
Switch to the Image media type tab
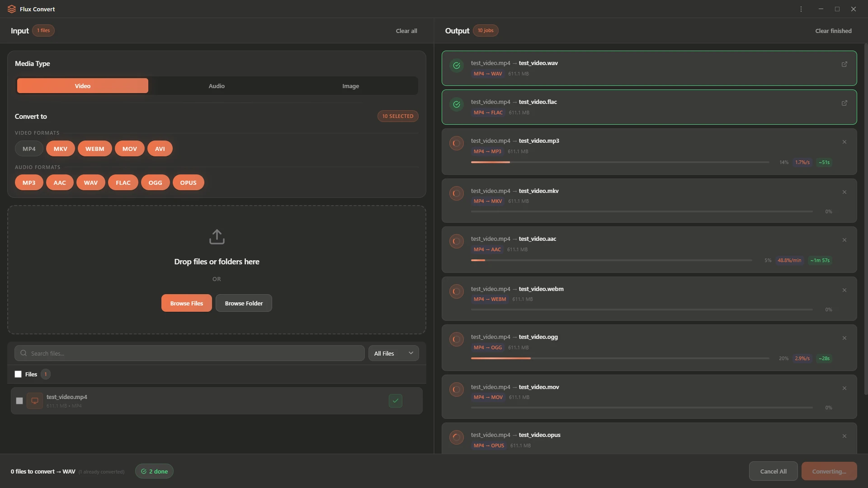(x=350, y=86)
